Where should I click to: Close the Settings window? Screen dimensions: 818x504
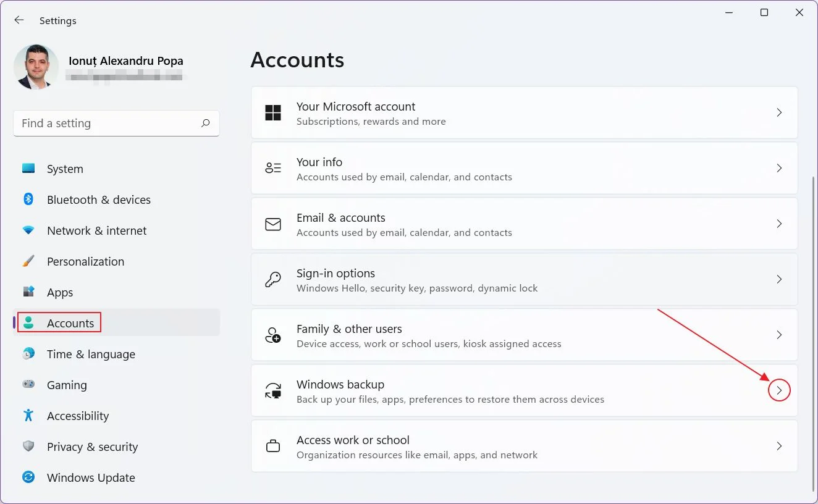(799, 12)
